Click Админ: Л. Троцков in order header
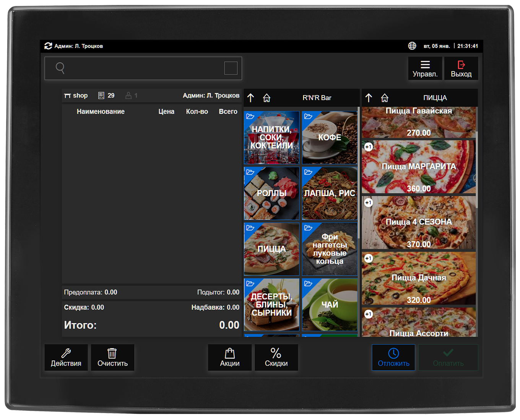The width and height of the screenshot is (520, 420). click(x=211, y=96)
